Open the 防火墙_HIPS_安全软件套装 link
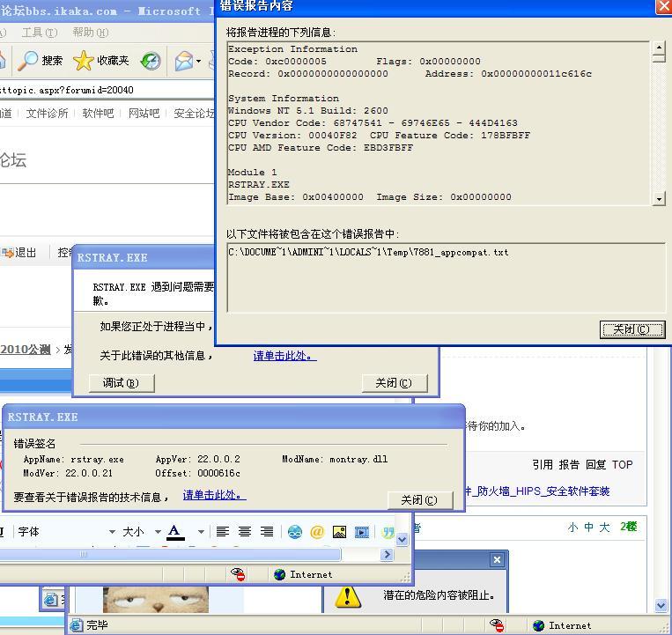 coord(538,491)
